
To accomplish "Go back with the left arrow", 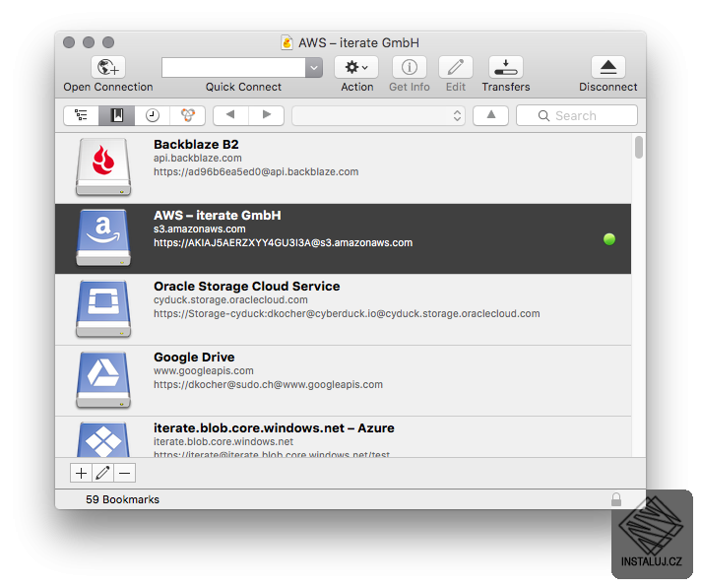I will (x=230, y=115).
